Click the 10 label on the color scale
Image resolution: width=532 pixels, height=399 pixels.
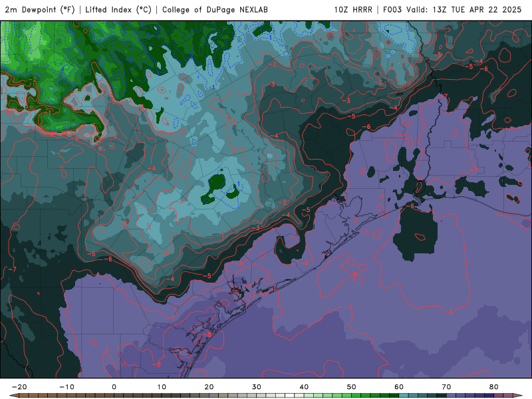[162, 387]
